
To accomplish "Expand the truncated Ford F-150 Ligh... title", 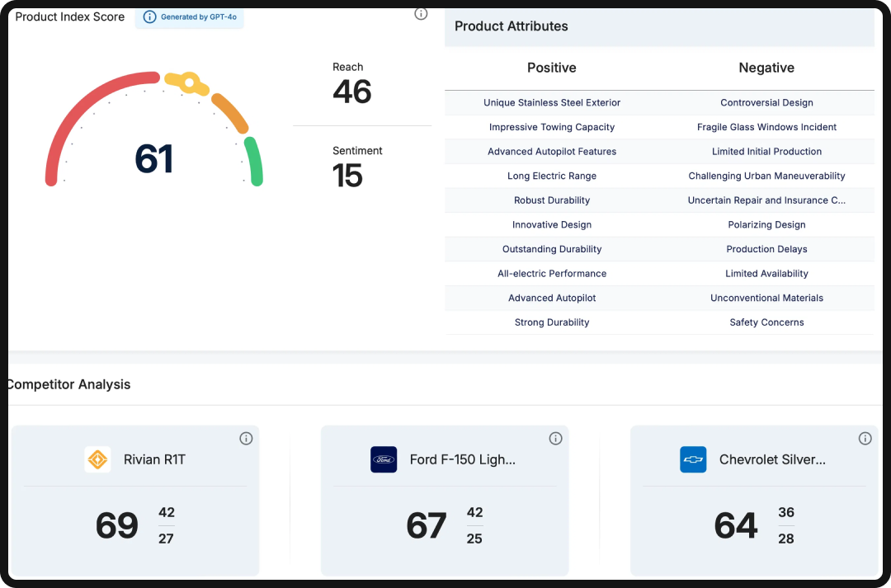I will pyautogui.click(x=462, y=459).
